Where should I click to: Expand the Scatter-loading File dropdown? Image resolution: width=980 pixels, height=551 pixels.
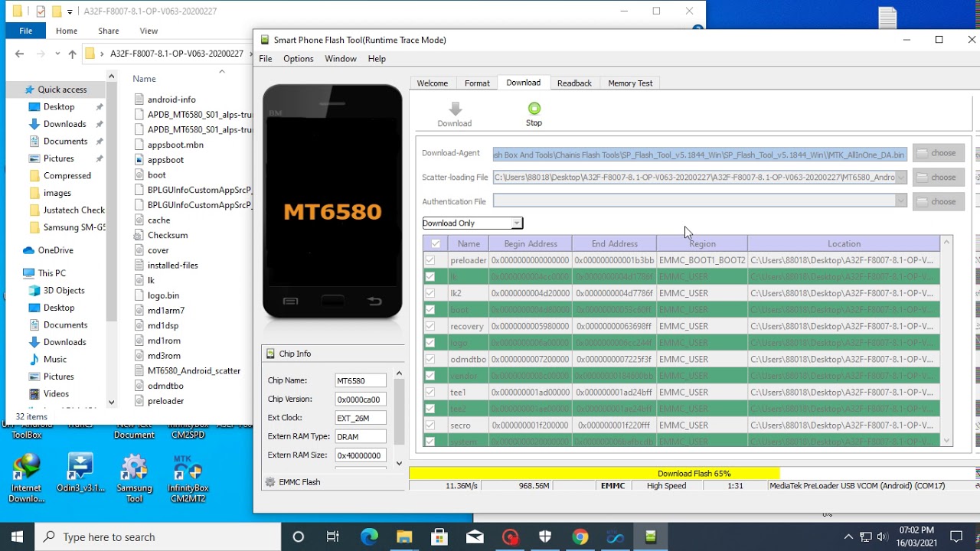click(x=900, y=178)
